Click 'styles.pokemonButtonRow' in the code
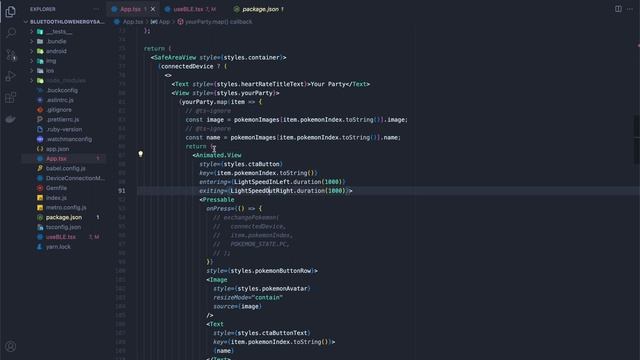 [x=271, y=271]
